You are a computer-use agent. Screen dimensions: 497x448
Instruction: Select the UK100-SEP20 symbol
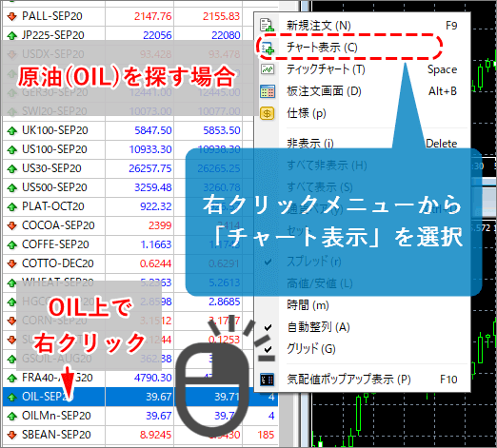(x=54, y=130)
